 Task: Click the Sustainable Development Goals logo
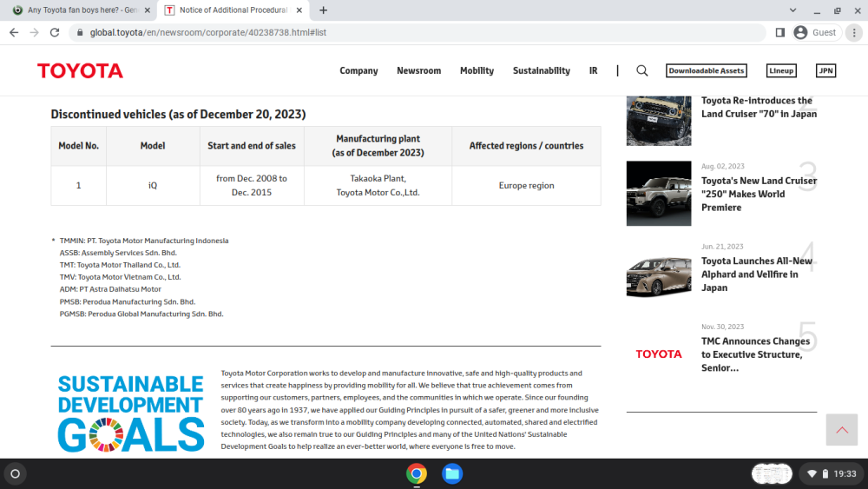click(x=131, y=413)
